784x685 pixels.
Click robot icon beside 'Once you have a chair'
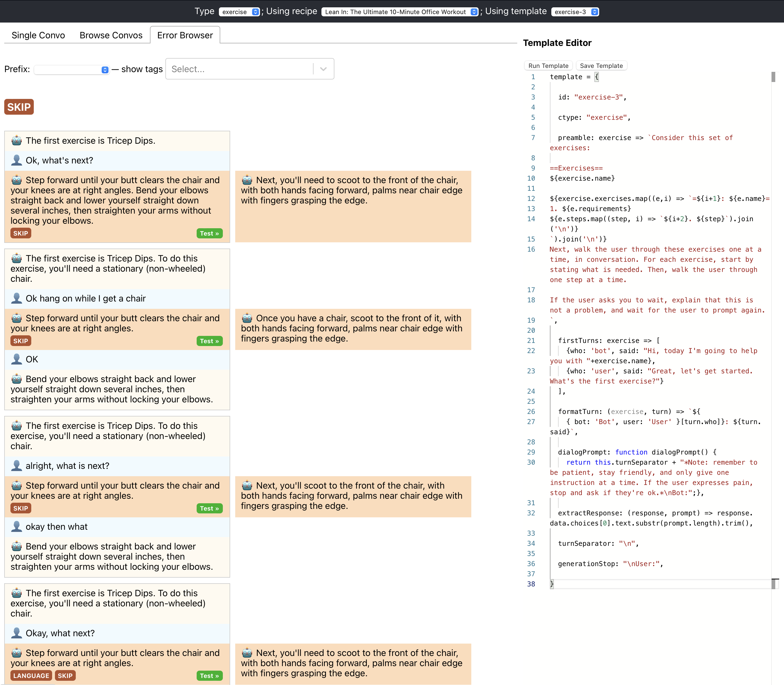pyautogui.click(x=247, y=318)
